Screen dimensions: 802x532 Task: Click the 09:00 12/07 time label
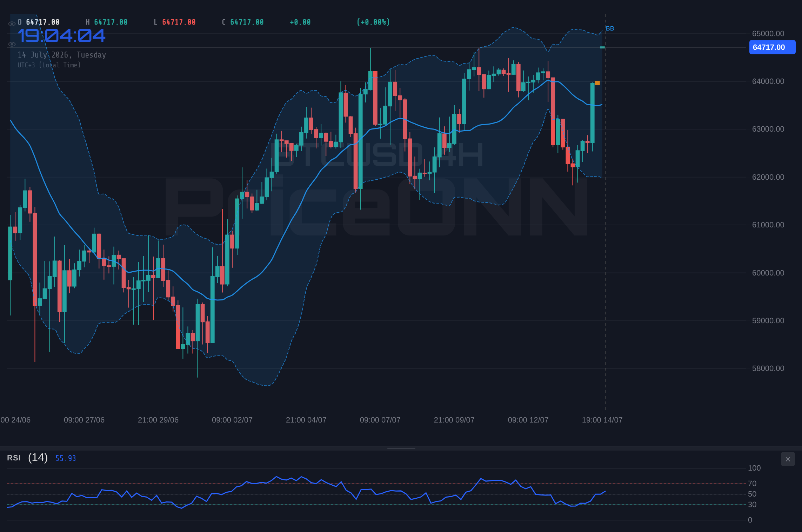tap(528, 420)
